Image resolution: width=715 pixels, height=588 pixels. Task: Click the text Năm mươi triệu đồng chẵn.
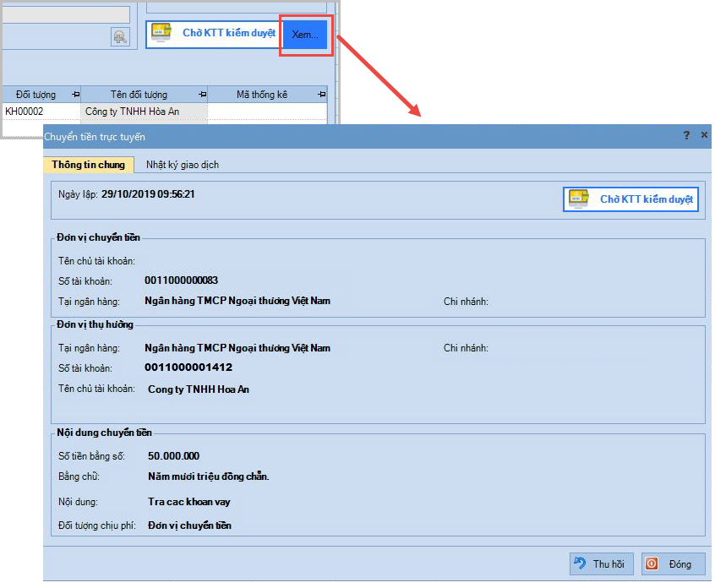click(209, 476)
